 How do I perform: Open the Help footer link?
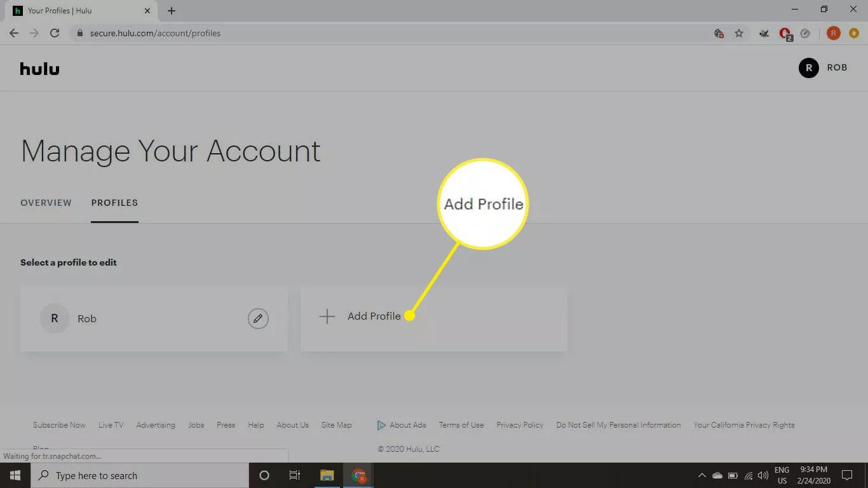coord(256,425)
